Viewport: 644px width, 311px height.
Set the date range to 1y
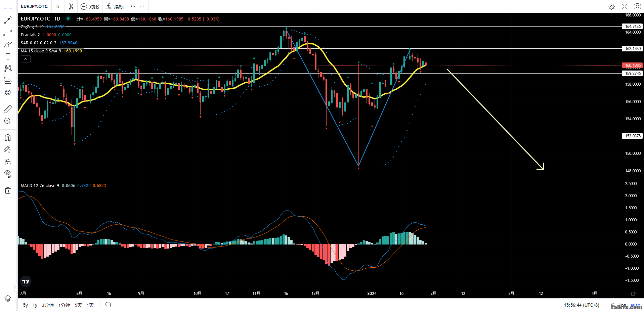pyautogui.click(x=35, y=305)
